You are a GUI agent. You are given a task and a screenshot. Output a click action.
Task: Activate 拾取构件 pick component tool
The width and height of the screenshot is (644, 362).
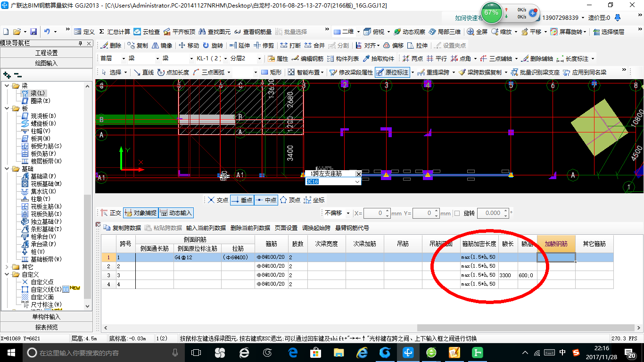tap(379, 58)
